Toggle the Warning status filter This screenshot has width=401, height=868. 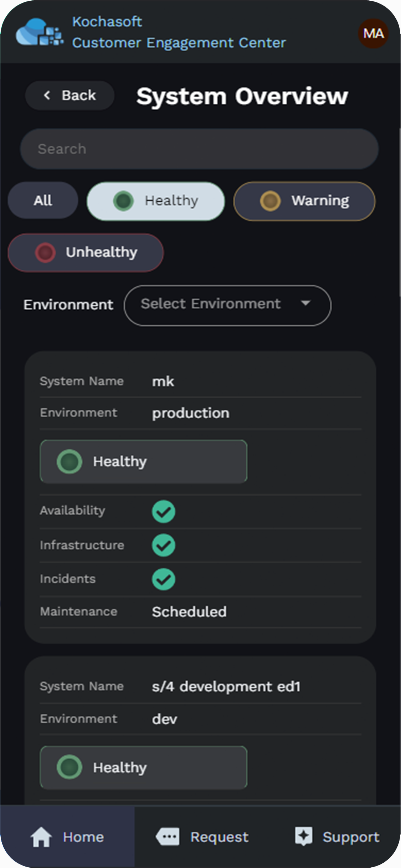pyautogui.click(x=304, y=201)
